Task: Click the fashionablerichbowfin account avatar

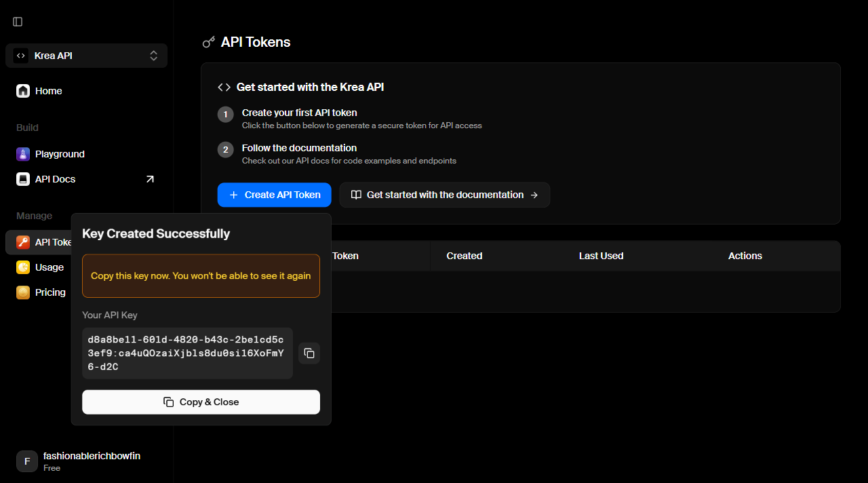Action: pos(27,461)
